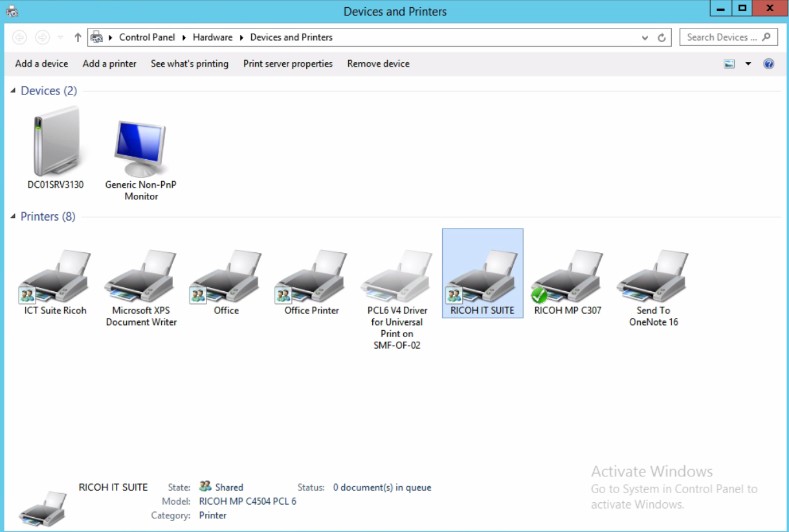Expand the arrow after Control Panel breadcrumb
Viewport: 789px width, 532px height.
tap(184, 38)
